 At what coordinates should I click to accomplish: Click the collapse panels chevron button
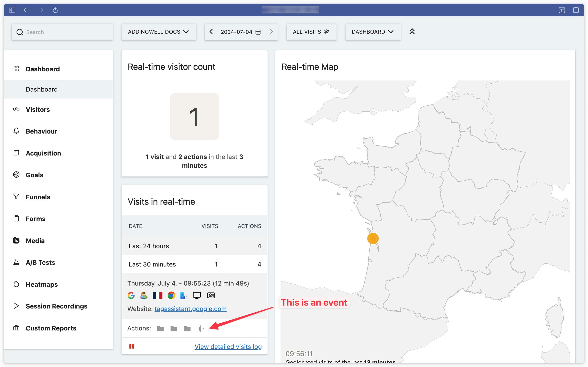(412, 31)
